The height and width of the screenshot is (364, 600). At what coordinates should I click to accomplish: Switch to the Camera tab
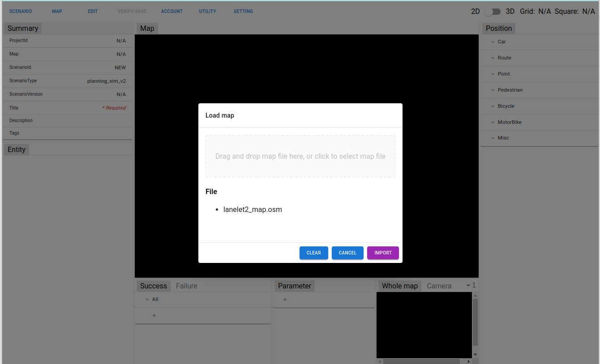439,285
